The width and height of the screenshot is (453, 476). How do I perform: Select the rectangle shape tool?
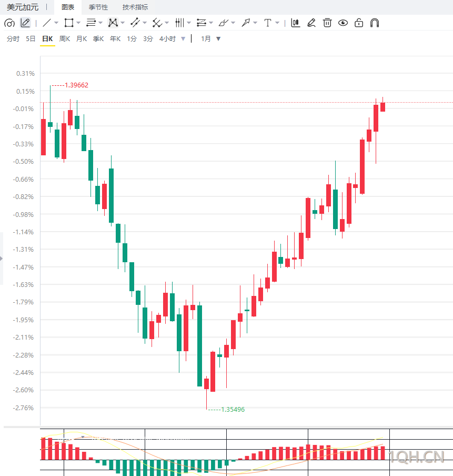pyautogui.click(x=69, y=23)
